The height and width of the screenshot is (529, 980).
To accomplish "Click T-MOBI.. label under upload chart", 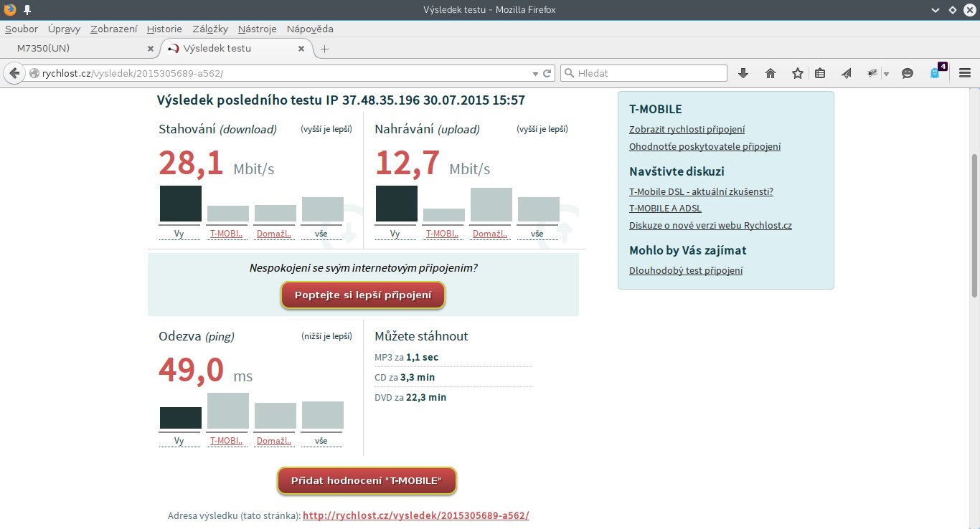I will point(442,234).
